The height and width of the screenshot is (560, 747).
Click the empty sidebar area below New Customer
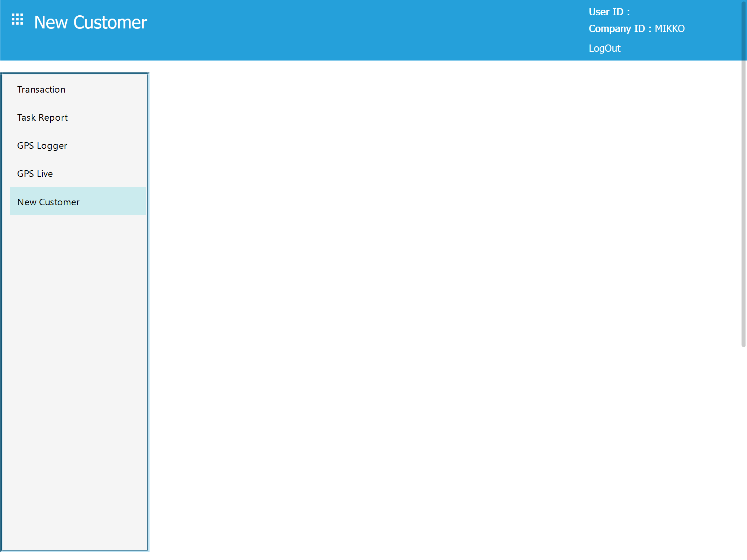pyautogui.click(x=75, y=365)
